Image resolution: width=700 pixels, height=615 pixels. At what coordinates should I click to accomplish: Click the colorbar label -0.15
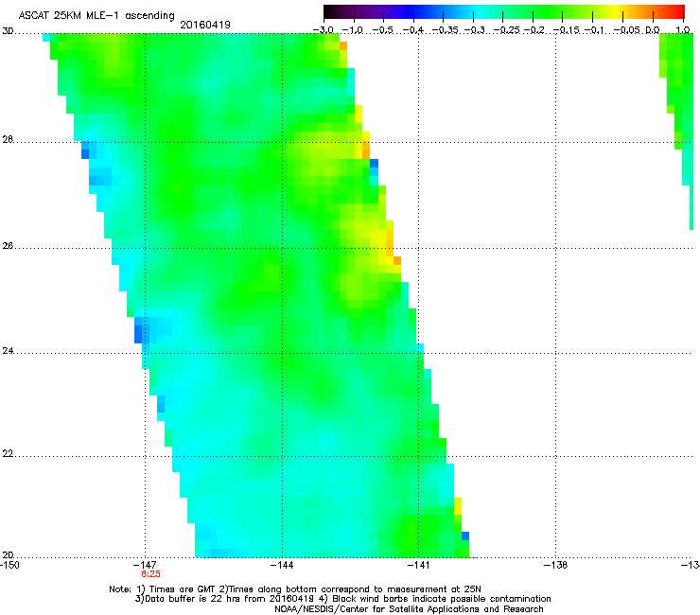coord(566,30)
